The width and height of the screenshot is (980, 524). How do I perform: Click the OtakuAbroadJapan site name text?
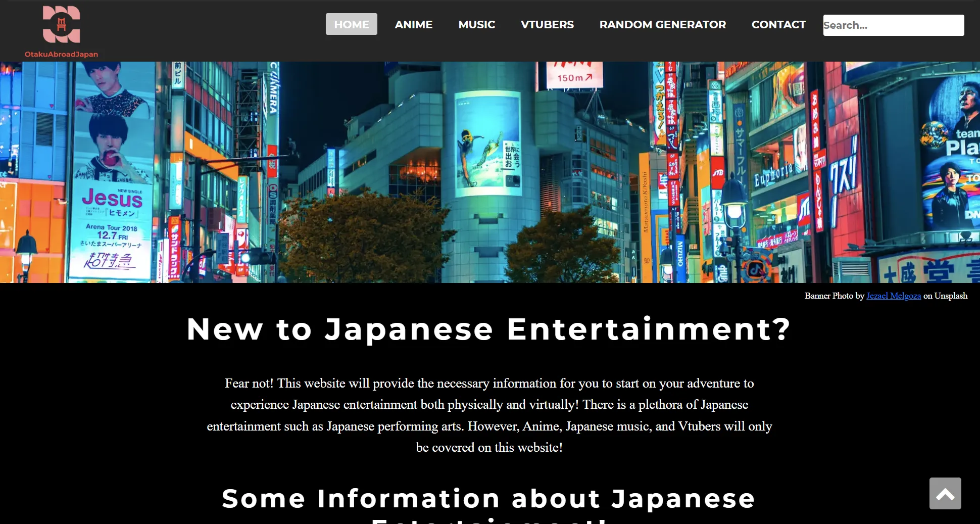[x=61, y=54]
